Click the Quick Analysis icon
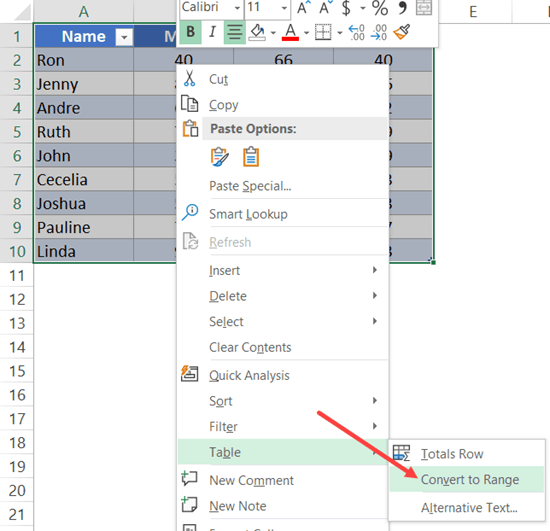 click(189, 374)
